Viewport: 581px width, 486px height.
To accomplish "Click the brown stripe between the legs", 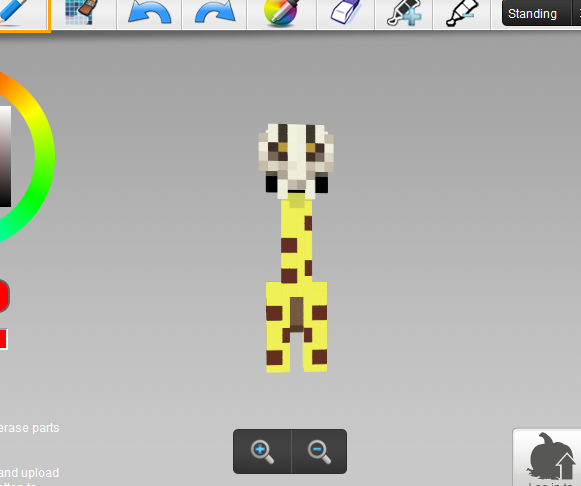I will [x=296, y=314].
